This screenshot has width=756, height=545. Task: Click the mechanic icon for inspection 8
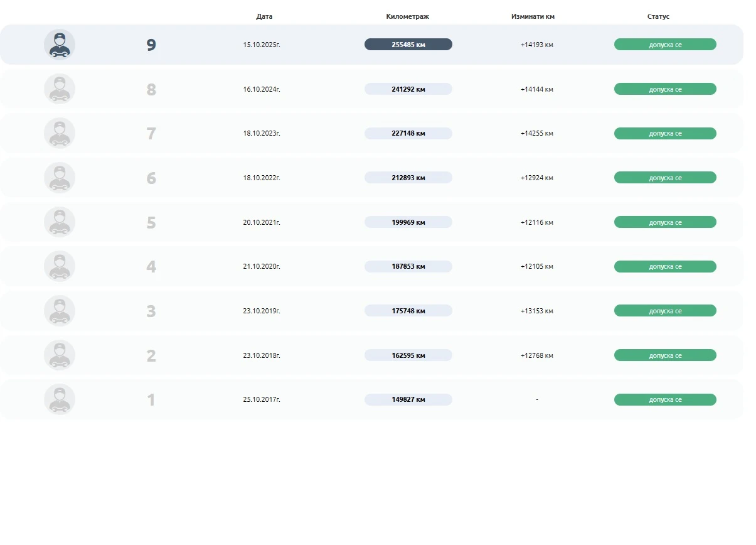click(60, 89)
